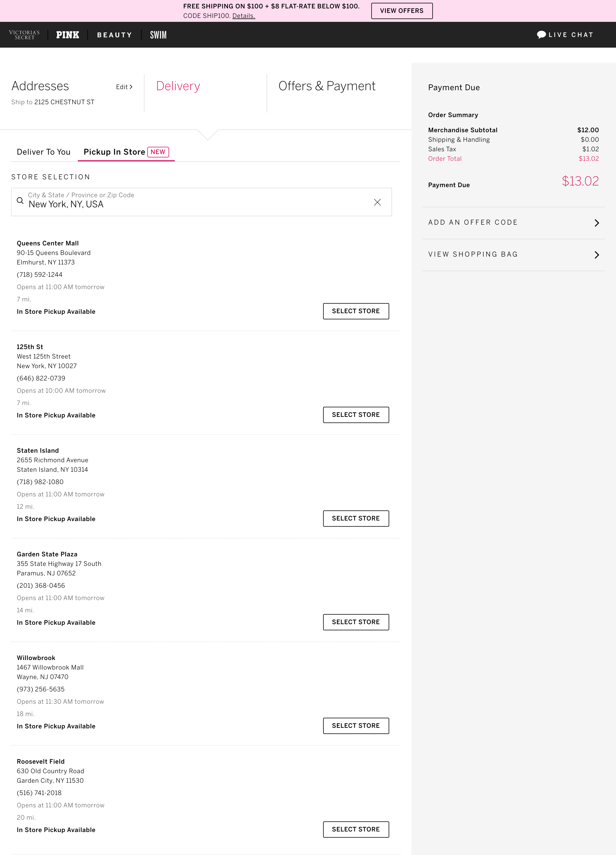Select store for Roosevelt Field location

coord(356,829)
